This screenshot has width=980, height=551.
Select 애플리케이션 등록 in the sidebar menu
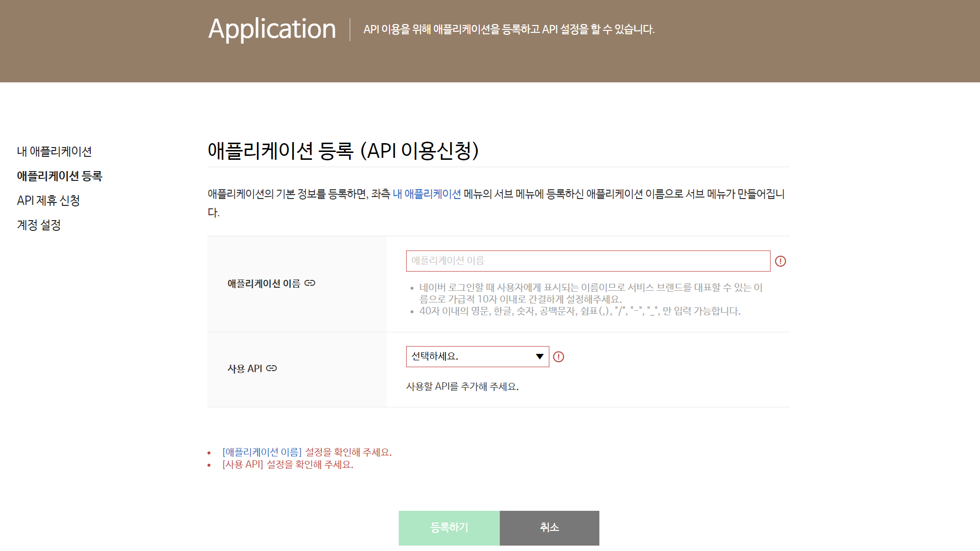tap(59, 176)
